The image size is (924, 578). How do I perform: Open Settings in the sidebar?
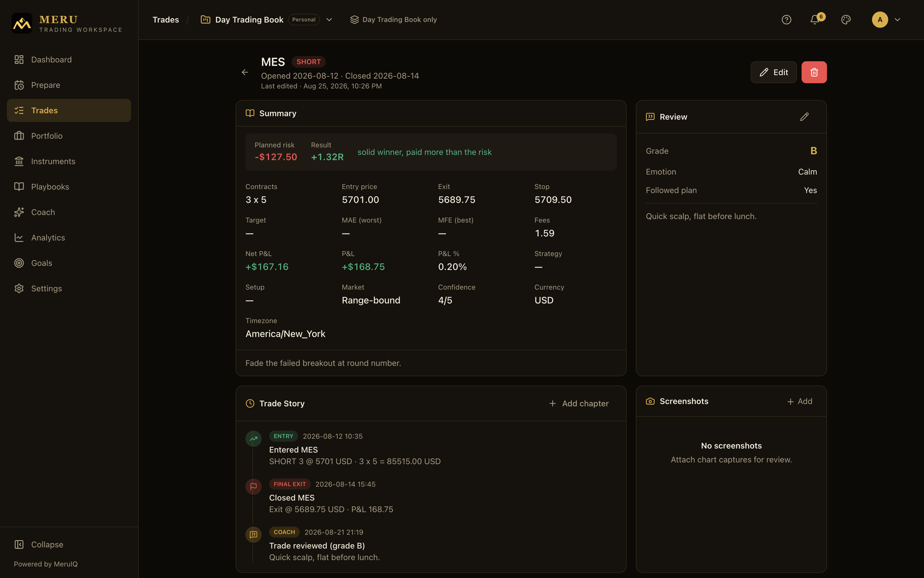[x=69, y=288]
